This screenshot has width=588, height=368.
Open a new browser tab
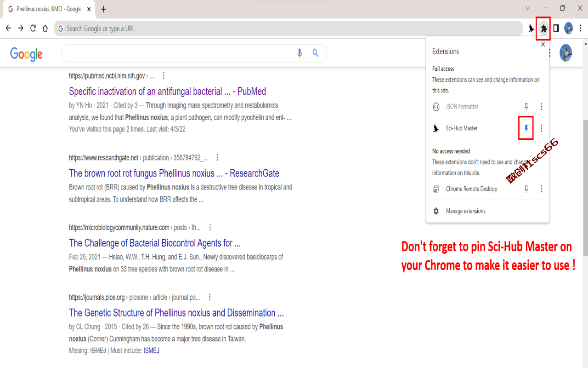pyautogui.click(x=103, y=9)
